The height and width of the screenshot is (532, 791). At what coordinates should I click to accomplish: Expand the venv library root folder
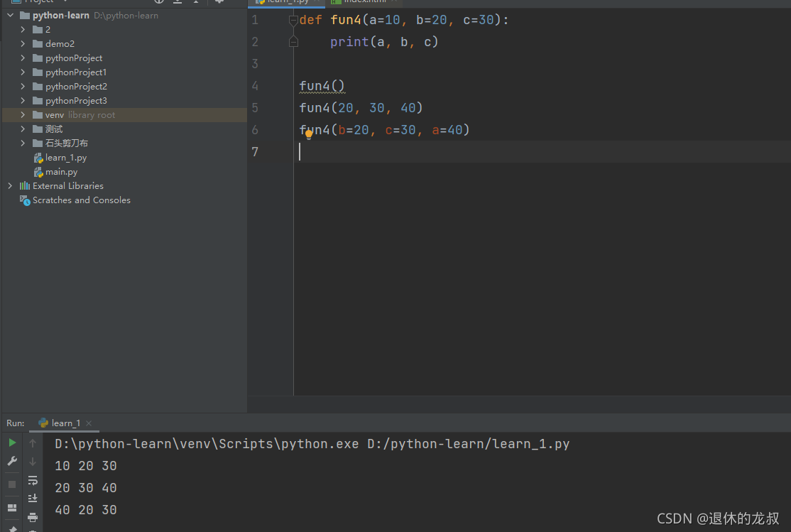click(x=23, y=114)
